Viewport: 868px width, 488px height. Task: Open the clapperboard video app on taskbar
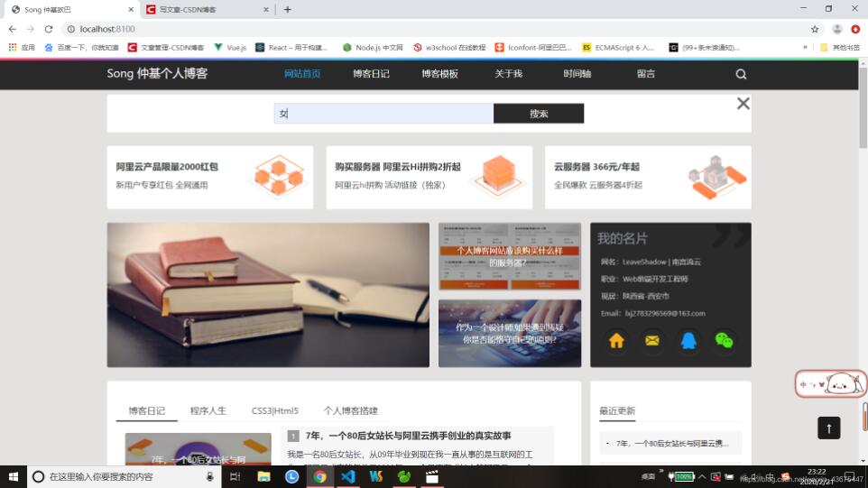click(x=432, y=476)
